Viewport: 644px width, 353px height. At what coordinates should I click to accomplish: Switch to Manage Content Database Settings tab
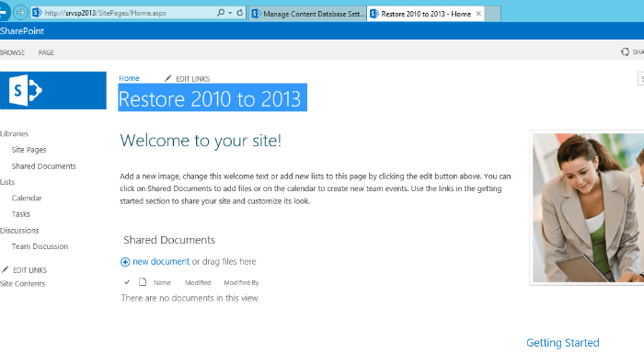click(307, 14)
